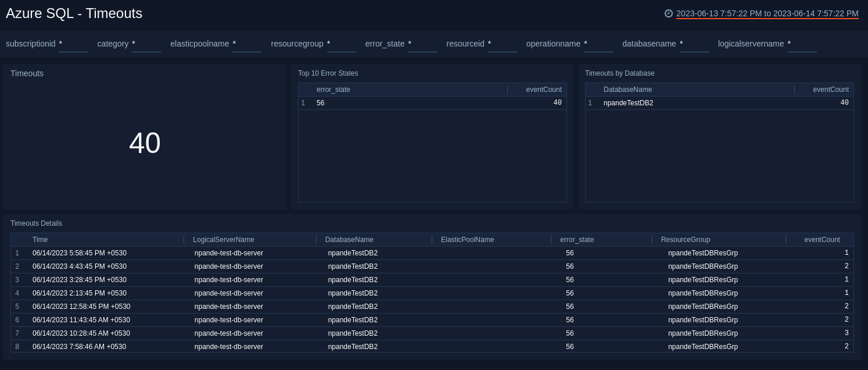
Task: Select the 06/14/2023 12:58:45 PM time cell
Action: pyautogui.click(x=81, y=307)
